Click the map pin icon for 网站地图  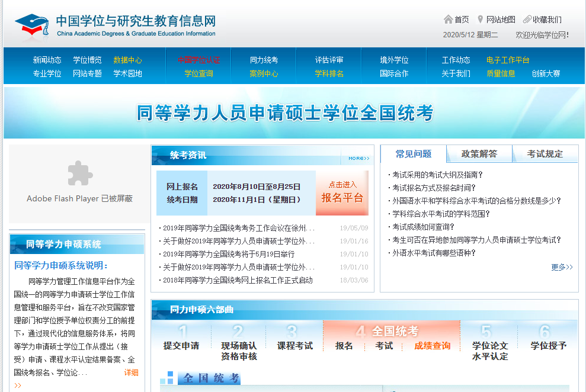click(480, 20)
